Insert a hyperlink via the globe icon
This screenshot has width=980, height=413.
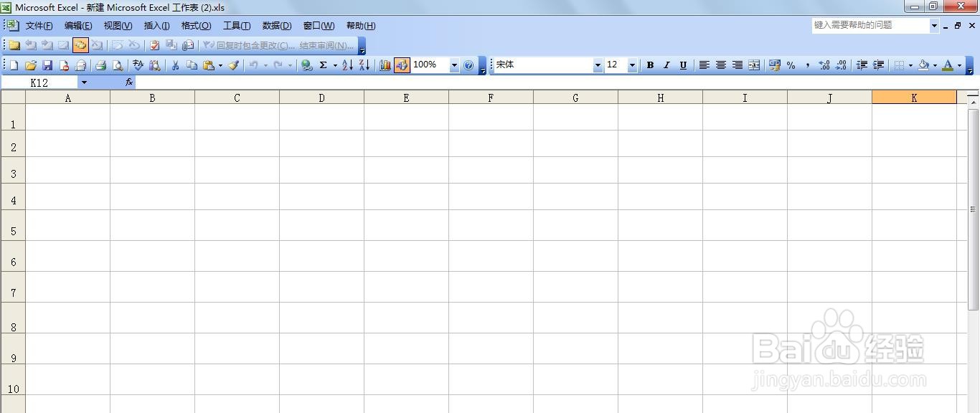(x=307, y=65)
